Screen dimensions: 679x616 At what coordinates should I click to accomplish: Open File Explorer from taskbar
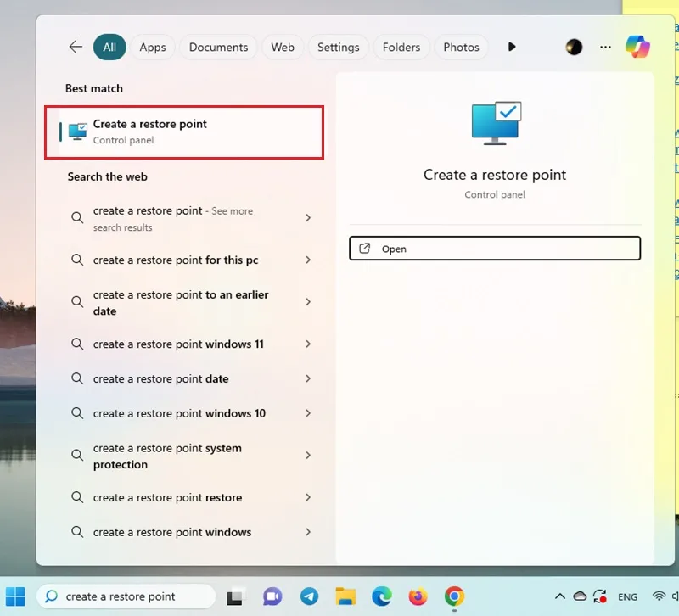345,596
